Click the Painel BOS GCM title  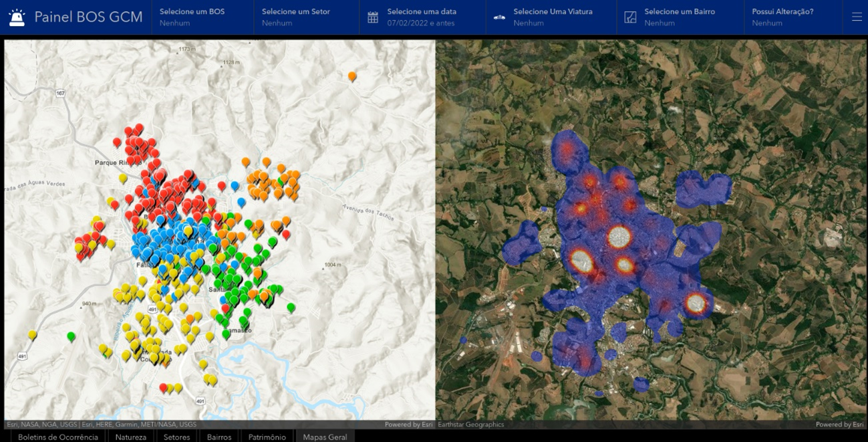tap(88, 17)
